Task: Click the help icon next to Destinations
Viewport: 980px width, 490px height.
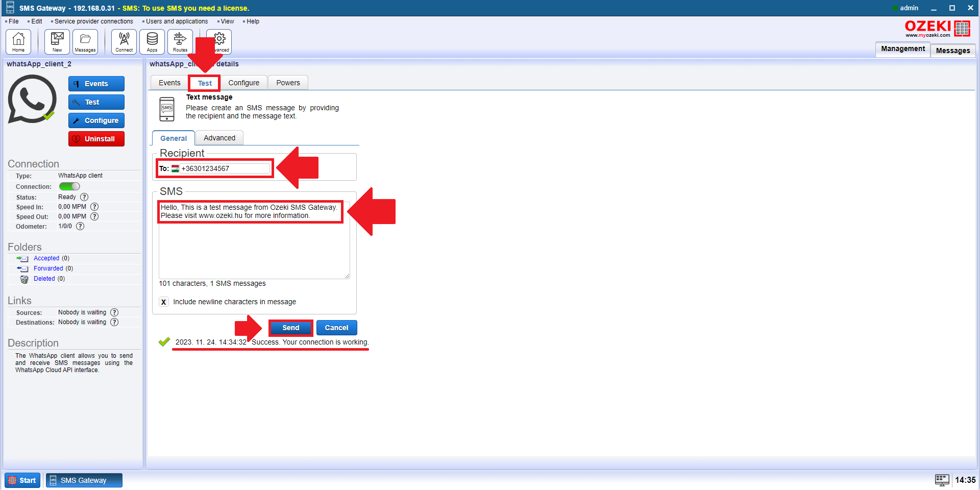Action: [x=114, y=322]
